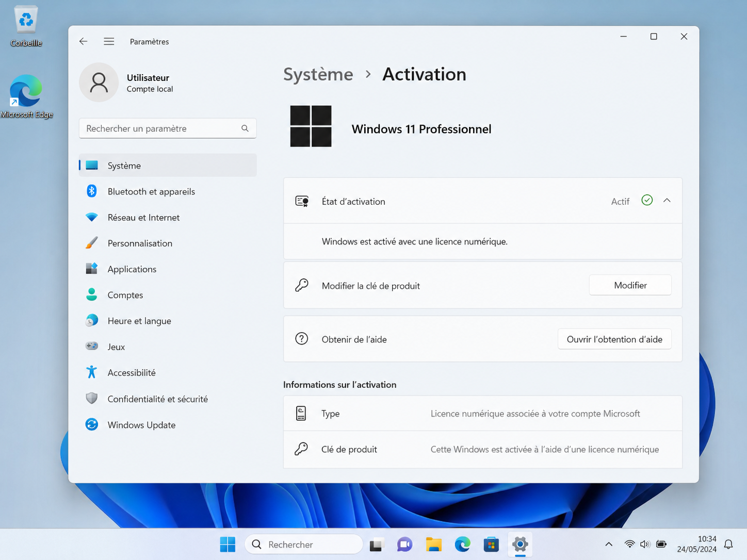Click the 'Compte local' label

(150, 89)
